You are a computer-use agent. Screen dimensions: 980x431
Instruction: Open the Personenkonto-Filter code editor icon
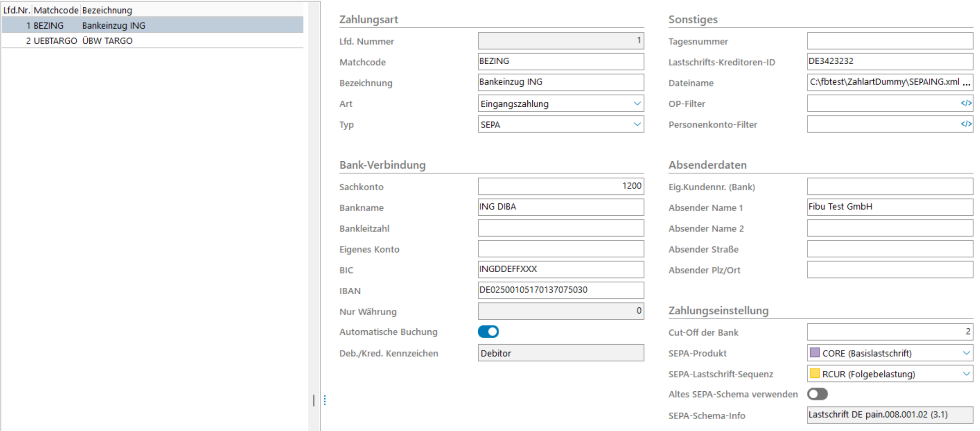(966, 124)
